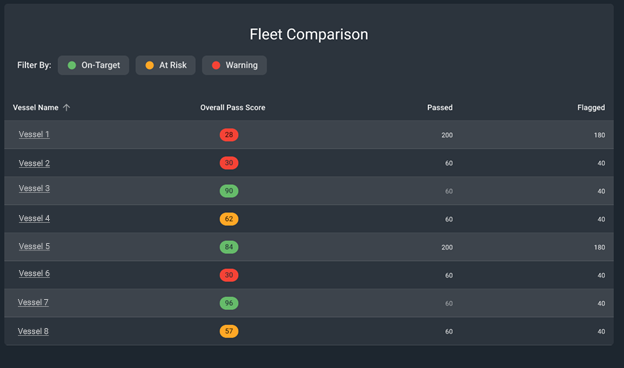Sort by Passed column header
This screenshot has height=368, width=624.
click(x=440, y=107)
